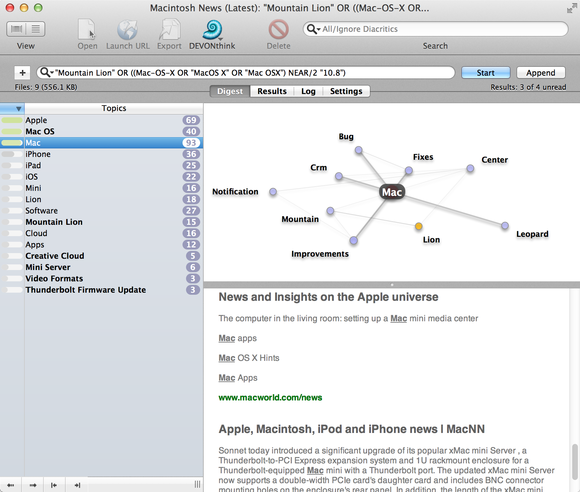Select the Video Formats topic
Viewport: 580px width, 492px height.
[x=101, y=278]
